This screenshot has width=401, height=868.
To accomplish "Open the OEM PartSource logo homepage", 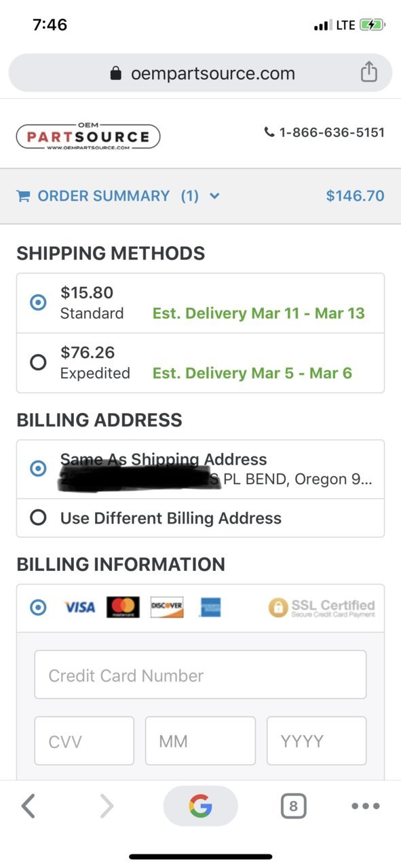I will pyautogui.click(x=88, y=136).
